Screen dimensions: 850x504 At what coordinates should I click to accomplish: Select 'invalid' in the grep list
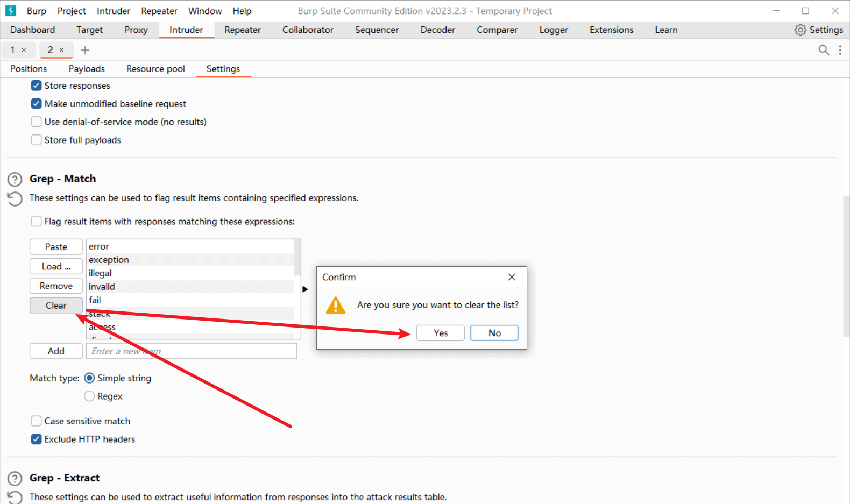click(x=190, y=287)
